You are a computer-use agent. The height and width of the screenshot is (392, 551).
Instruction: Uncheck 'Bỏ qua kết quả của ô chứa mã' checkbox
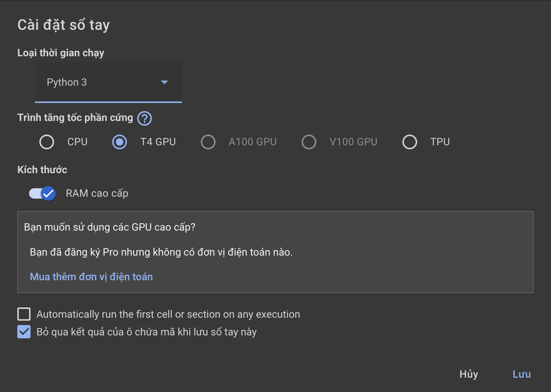tap(24, 332)
